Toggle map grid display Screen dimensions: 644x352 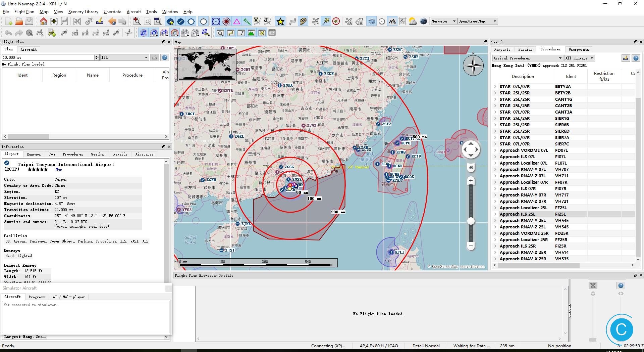(x=372, y=21)
